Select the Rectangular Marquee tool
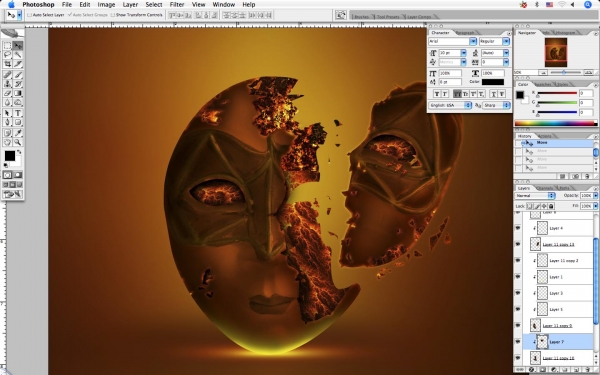Screen dimensions: 600x375 click(x=7, y=46)
